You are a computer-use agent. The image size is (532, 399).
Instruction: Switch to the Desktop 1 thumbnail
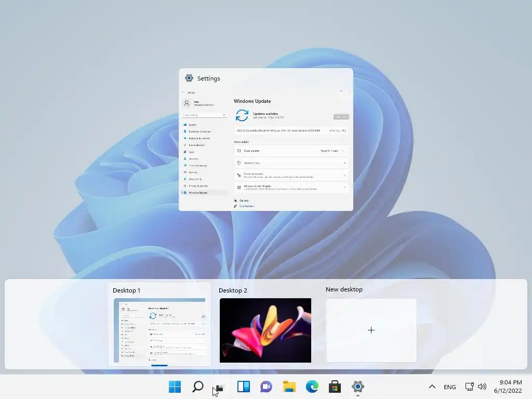click(159, 330)
